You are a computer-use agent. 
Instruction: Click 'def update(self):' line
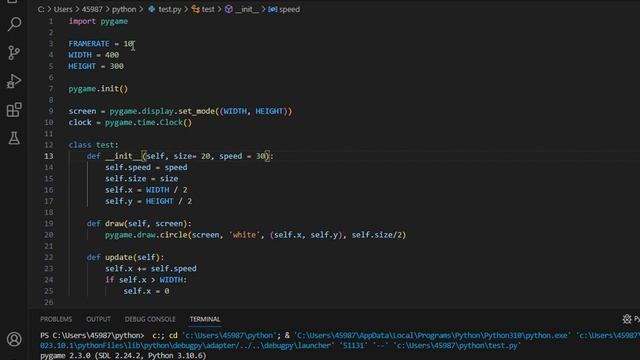[x=125, y=258]
